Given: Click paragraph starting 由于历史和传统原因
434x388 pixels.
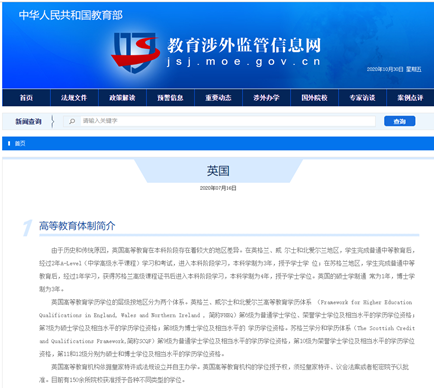Looking at the screenshot, I should point(227,269).
